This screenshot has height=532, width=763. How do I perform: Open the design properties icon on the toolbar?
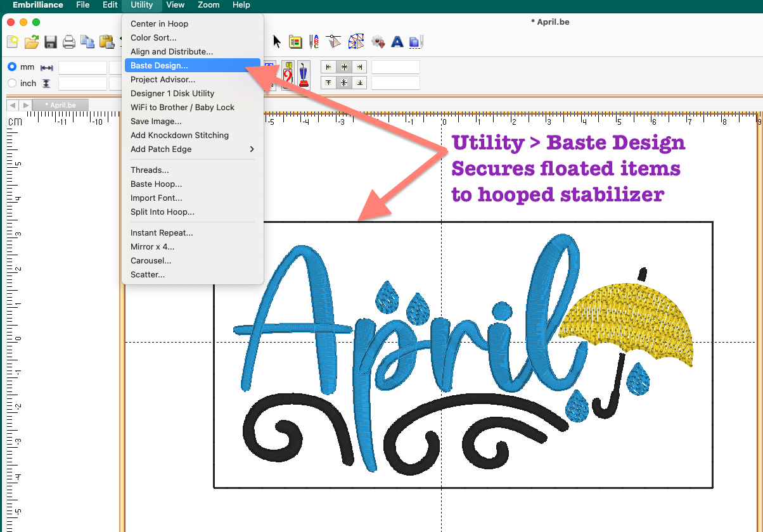tap(295, 41)
